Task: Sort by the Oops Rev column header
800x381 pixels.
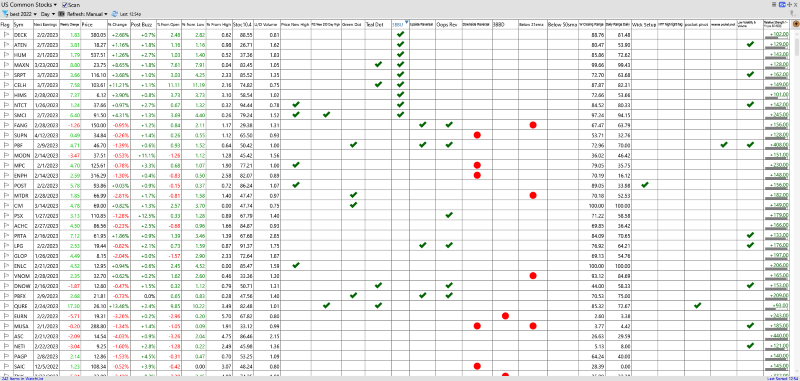Action: 448,24
